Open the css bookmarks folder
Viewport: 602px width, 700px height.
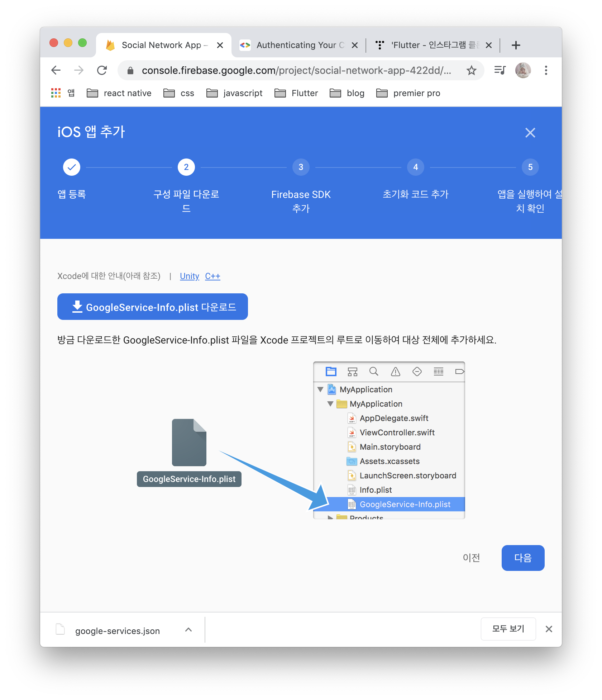coord(178,93)
